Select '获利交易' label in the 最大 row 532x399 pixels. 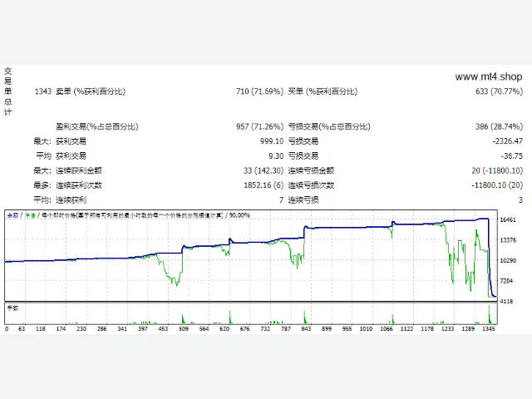coord(71,141)
